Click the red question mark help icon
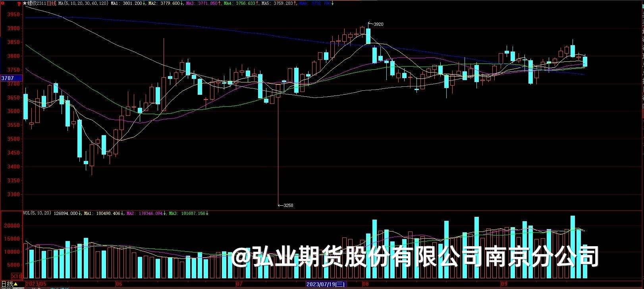The width and height of the screenshot is (644, 289). [19, 4]
